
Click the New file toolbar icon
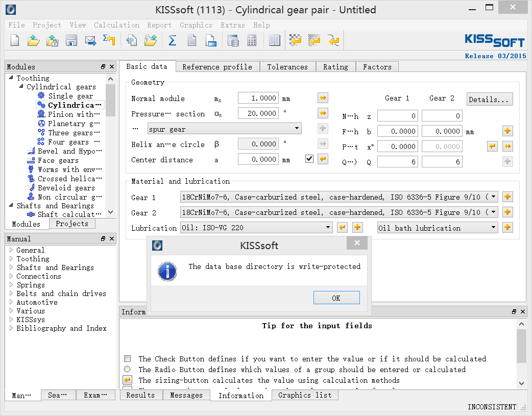click(x=15, y=40)
